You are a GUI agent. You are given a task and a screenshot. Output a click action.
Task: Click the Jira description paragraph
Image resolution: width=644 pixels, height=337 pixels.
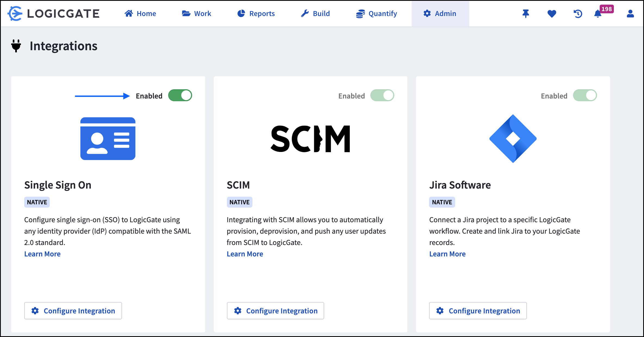click(x=505, y=231)
